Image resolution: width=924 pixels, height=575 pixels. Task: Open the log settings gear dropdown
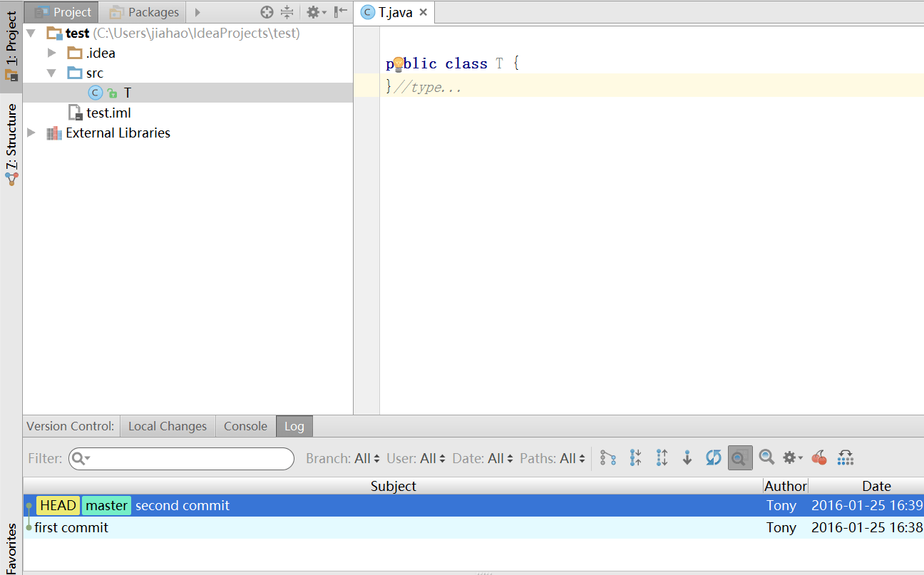792,457
